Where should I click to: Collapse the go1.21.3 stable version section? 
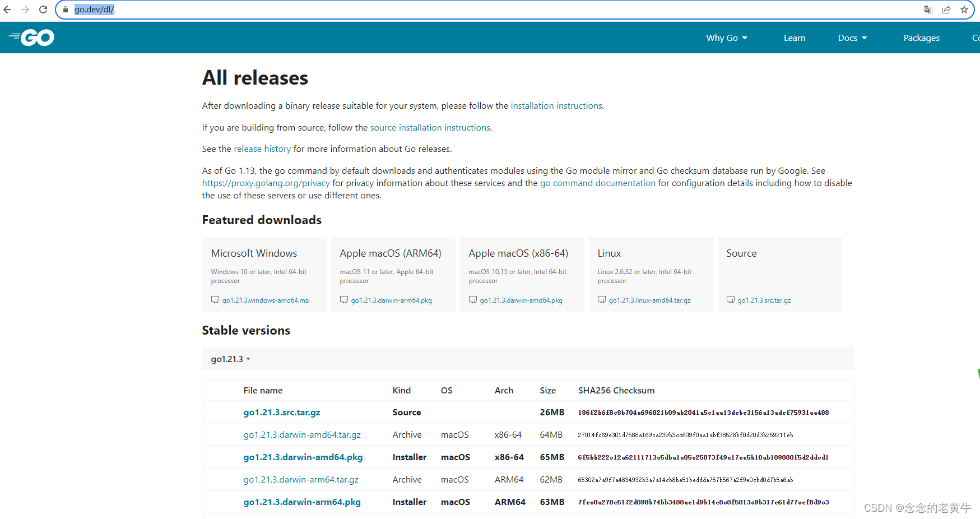click(x=230, y=359)
